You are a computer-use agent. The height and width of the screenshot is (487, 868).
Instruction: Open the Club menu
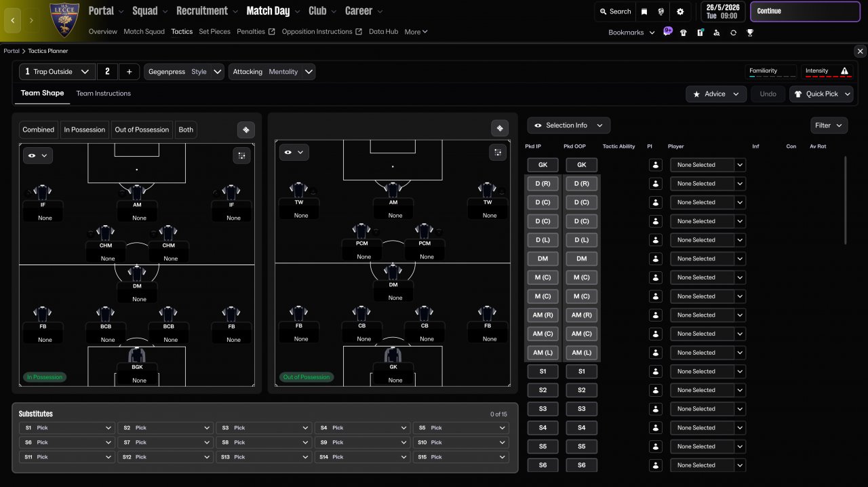click(x=322, y=11)
